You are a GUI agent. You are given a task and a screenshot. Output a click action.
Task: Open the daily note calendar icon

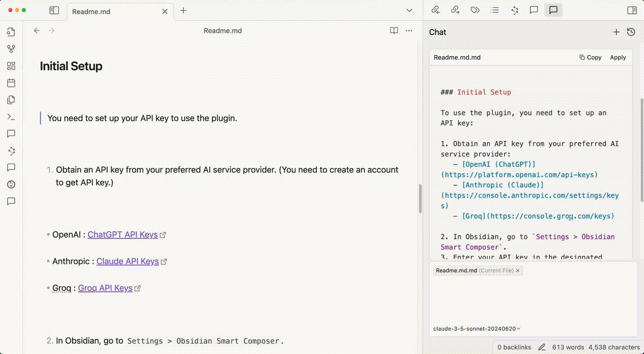(x=11, y=83)
